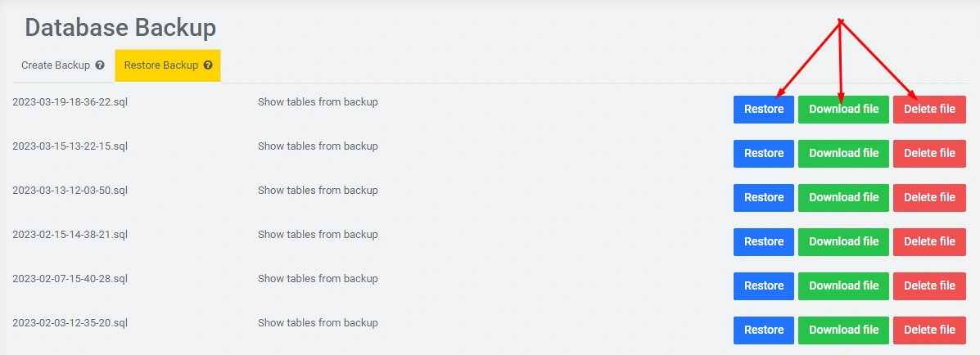
Task: Open the Create Backup tab
Action: 56,65
